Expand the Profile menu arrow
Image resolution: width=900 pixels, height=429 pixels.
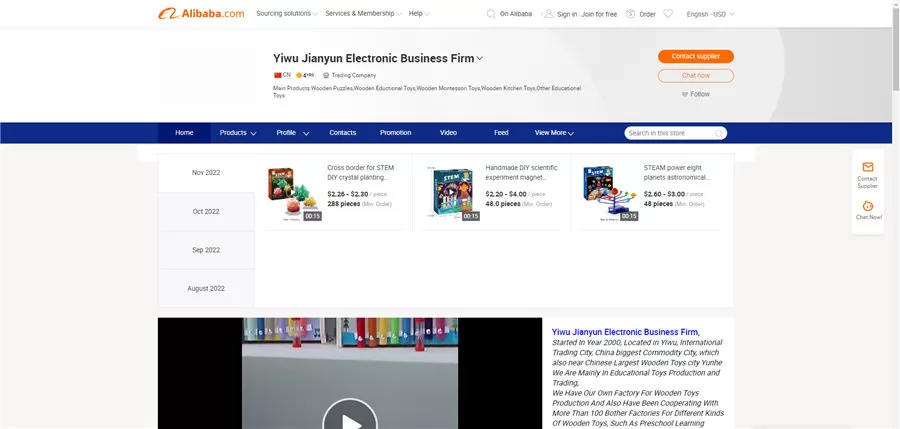pyautogui.click(x=306, y=133)
